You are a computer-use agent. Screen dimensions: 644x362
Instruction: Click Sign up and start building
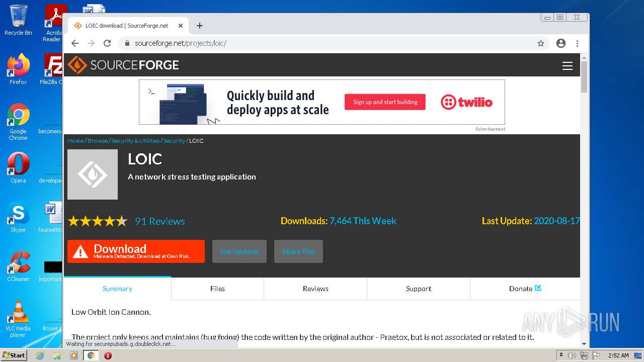coord(385,102)
